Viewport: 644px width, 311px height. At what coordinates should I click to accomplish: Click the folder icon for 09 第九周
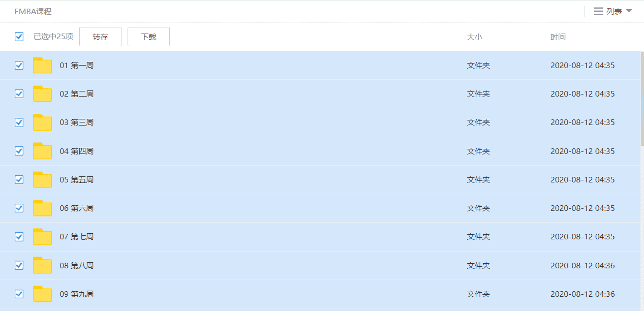pos(42,294)
